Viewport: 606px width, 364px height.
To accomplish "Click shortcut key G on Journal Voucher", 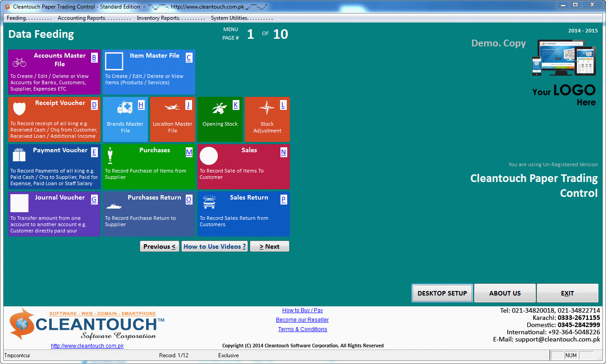I will [94, 200].
